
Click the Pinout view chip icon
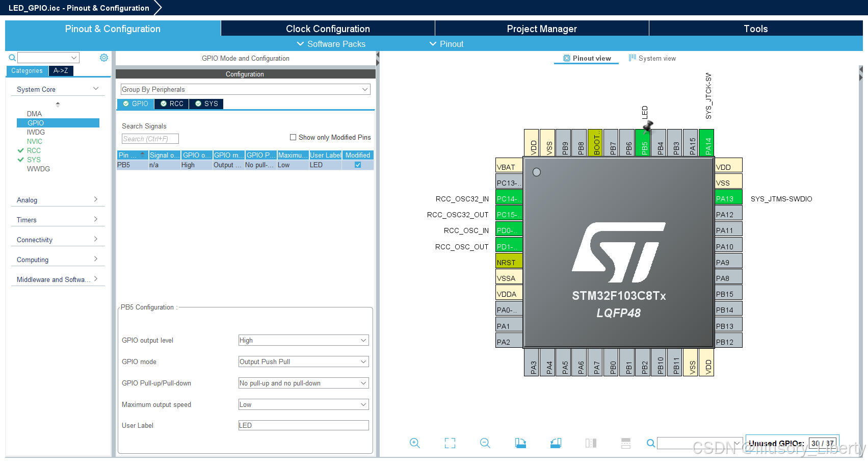point(567,58)
